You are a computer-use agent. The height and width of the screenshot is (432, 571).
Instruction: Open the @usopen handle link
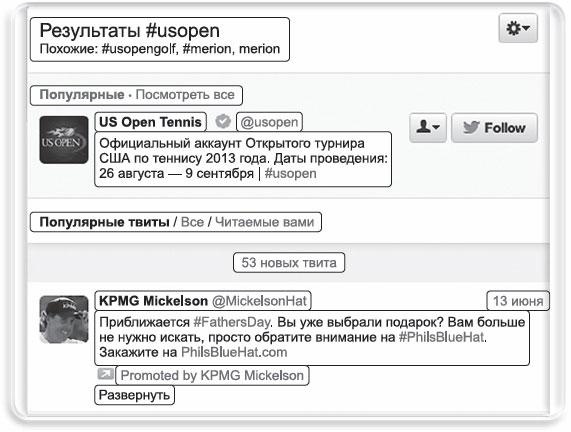pos(269,122)
